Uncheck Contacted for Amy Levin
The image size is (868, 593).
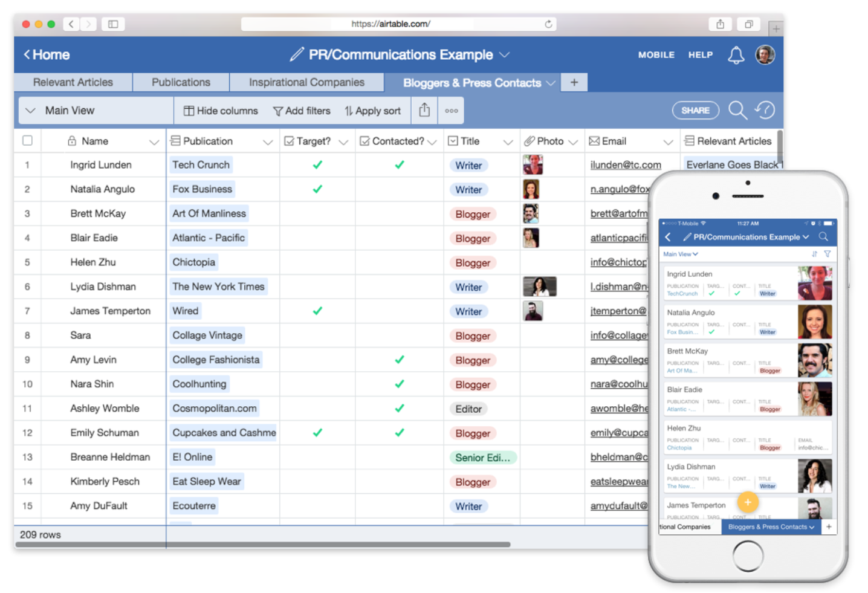400,359
